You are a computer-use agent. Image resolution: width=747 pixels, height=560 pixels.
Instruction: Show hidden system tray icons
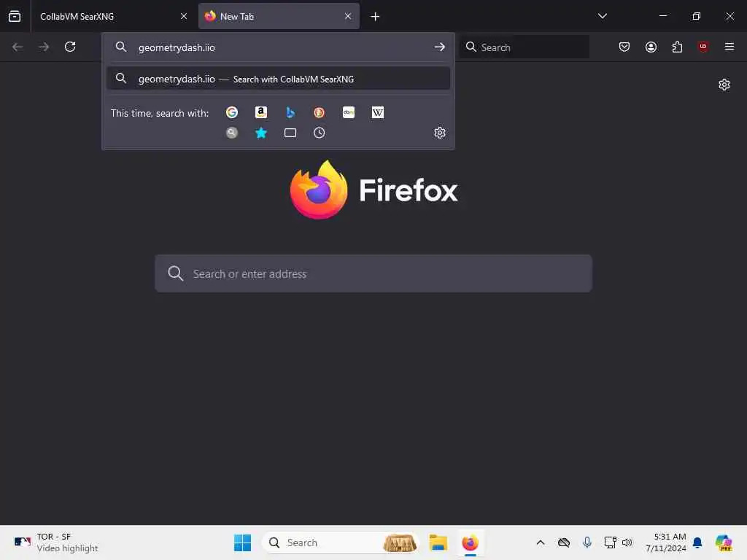point(541,542)
